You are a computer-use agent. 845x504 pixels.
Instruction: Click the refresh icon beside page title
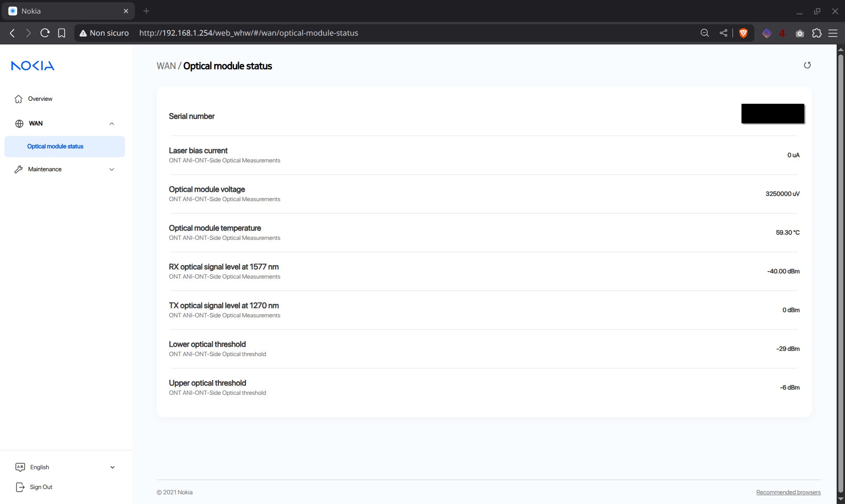tap(807, 66)
